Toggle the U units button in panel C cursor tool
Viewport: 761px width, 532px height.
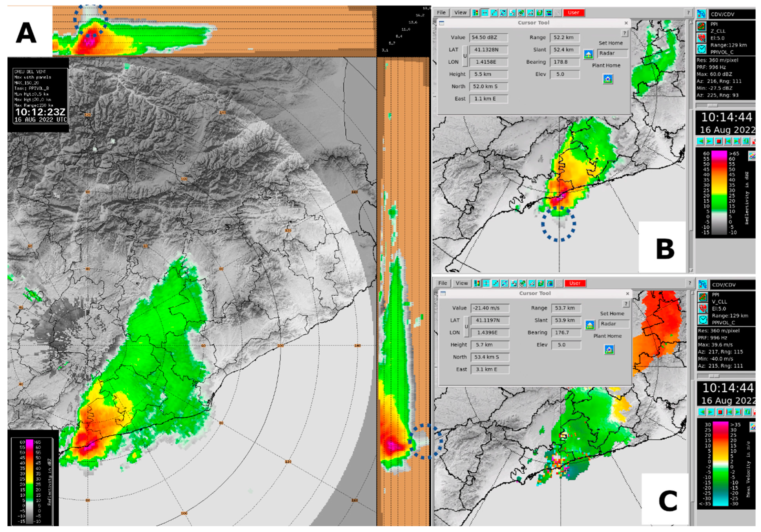pos(466,326)
